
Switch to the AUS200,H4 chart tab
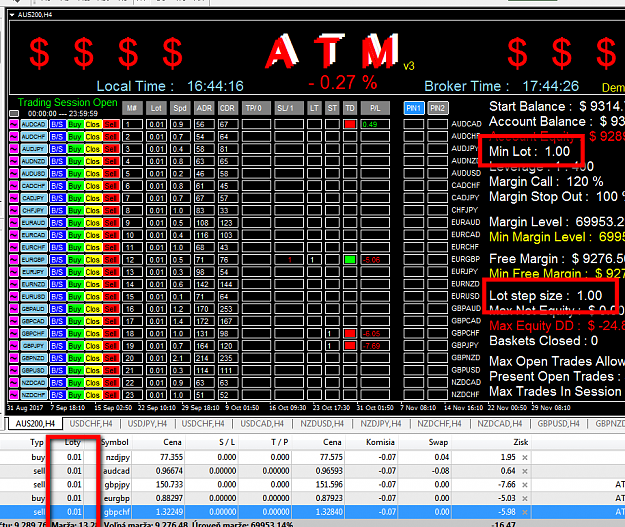(35, 424)
